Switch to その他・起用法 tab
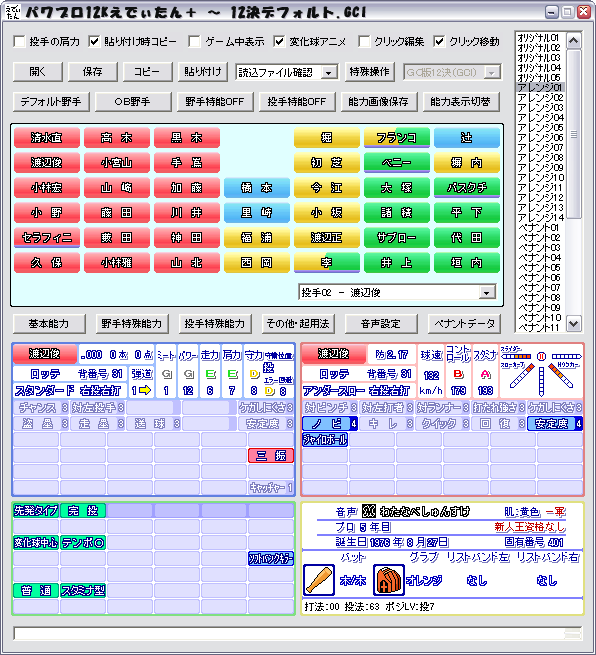This screenshot has width=596, height=655. (298, 324)
